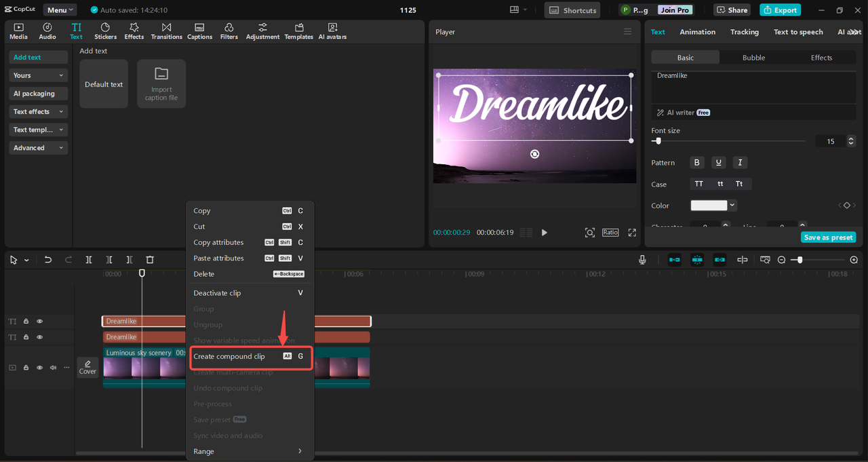Click the Delete trash icon in timeline toolbar

click(150, 260)
